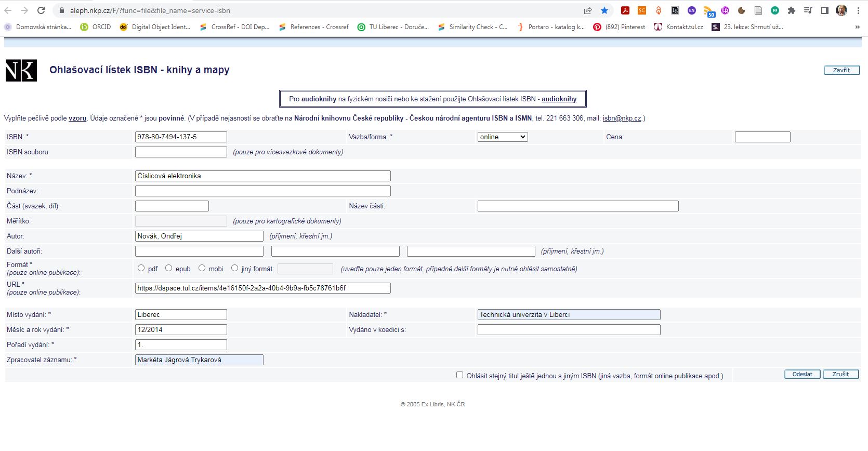Reload the current page
The width and height of the screenshot is (868, 451).
click(41, 10)
